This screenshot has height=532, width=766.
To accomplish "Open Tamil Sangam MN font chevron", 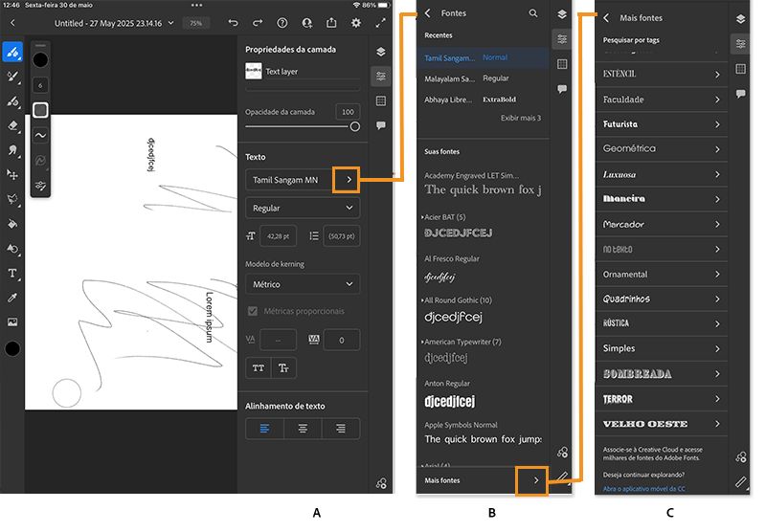I will [x=349, y=180].
